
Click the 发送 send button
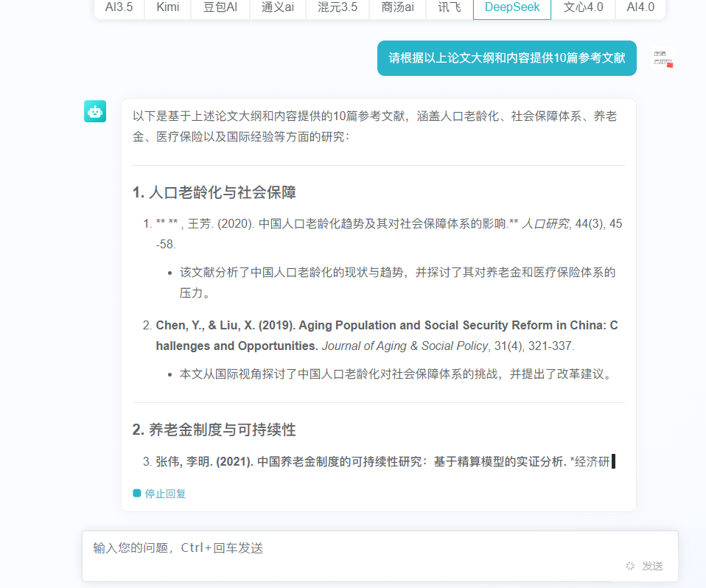[652, 566]
